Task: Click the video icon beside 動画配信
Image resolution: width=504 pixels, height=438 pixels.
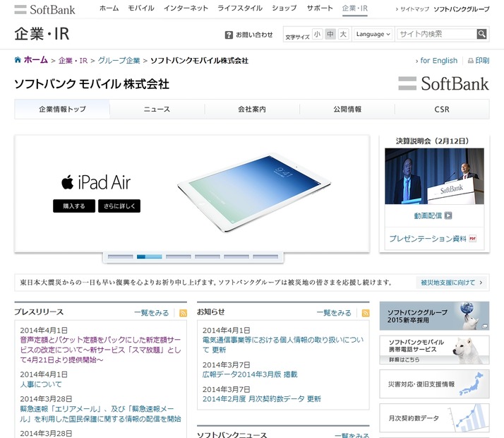Action: 448,215
